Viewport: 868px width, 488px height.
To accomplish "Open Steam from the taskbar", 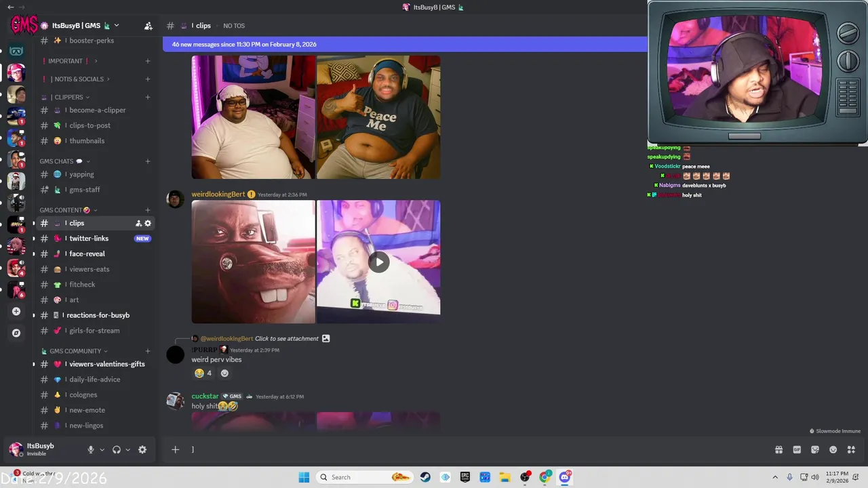I will tap(425, 477).
